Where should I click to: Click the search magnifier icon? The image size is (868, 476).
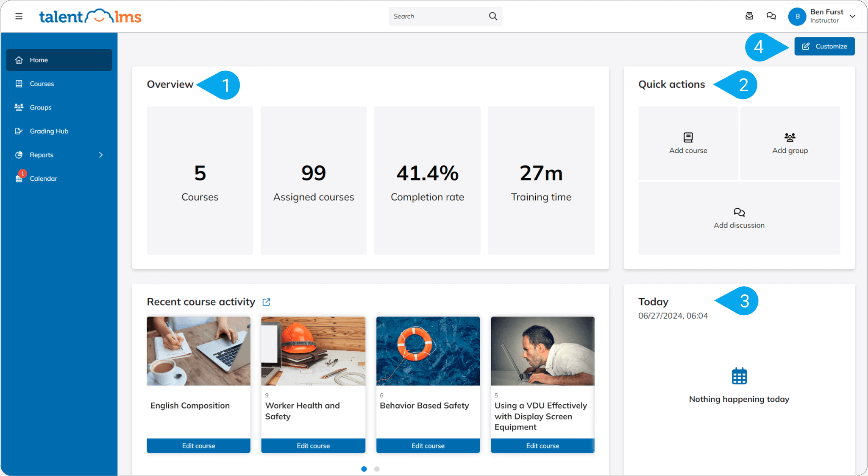[493, 16]
